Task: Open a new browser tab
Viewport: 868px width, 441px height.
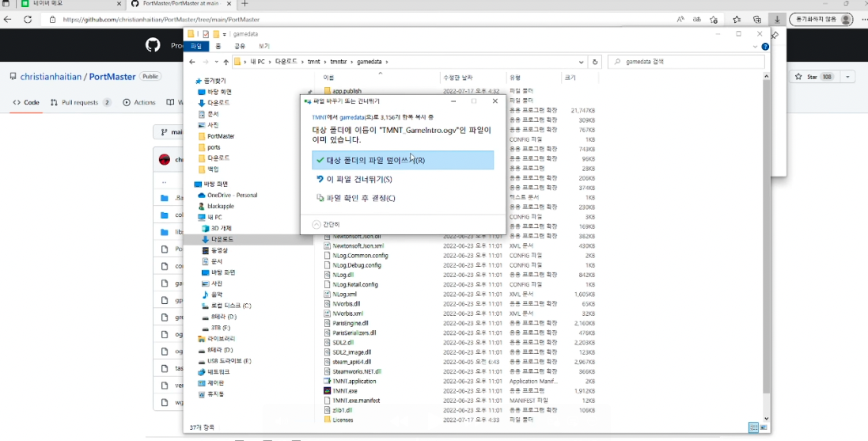Action: (x=244, y=4)
